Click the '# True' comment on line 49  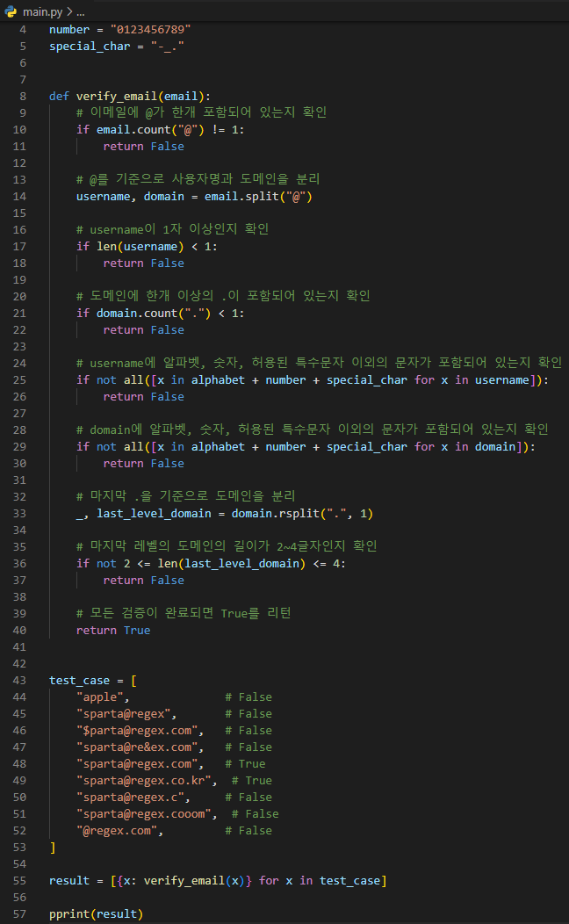252,780
